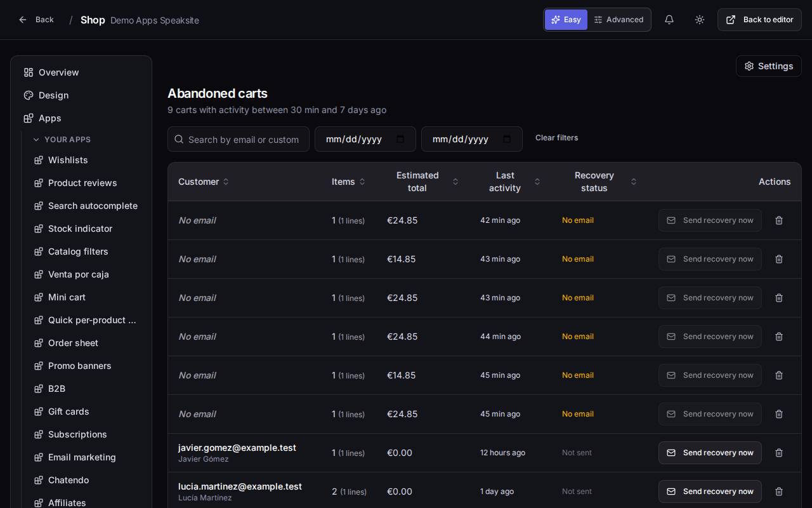This screenshot has height=508, width=812.
Task: Open the Stock indicator app
Action: point(86,229)
